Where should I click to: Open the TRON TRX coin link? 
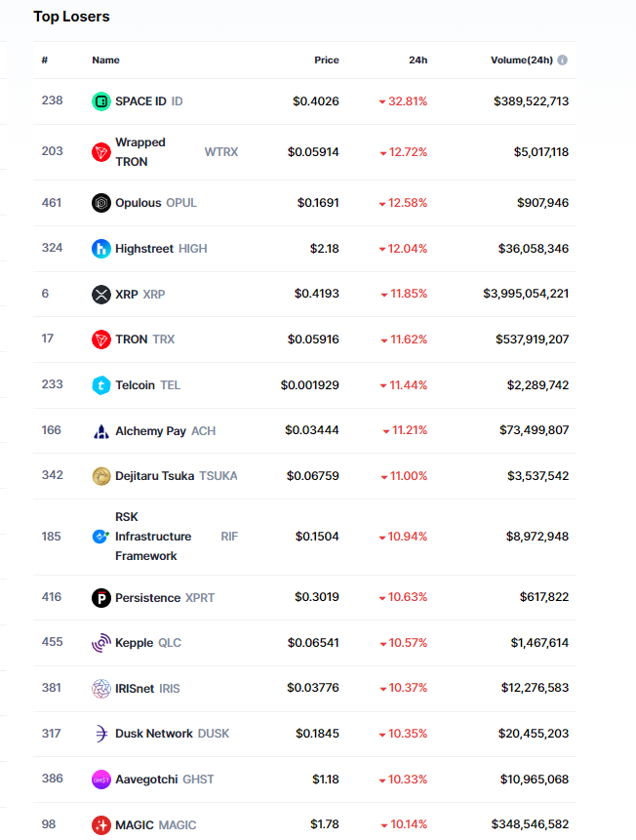pos(132,340)
